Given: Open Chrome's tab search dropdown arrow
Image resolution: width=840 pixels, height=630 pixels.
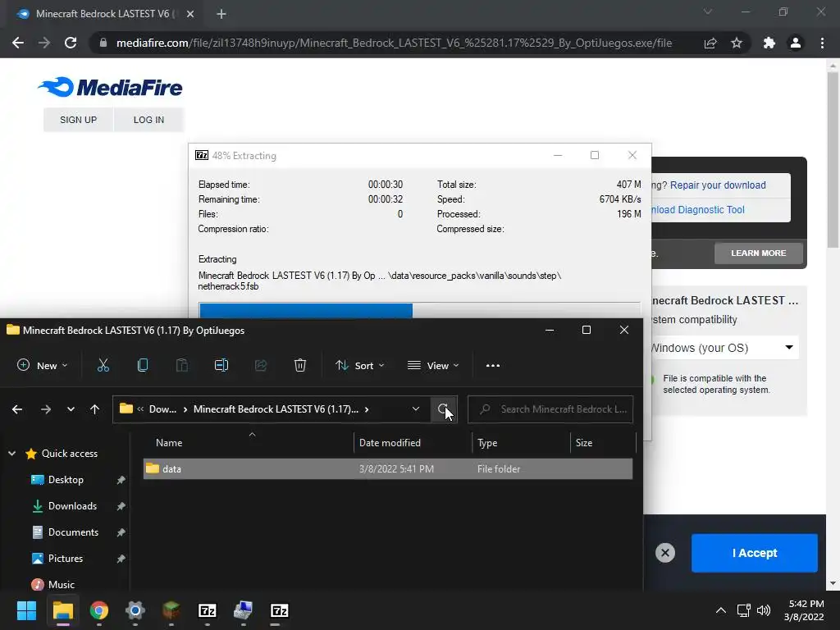Looking at the screenshot, I should 708,11.
